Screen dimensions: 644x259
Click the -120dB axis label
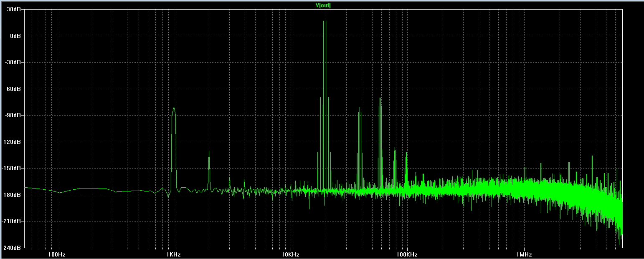point(12,142)
